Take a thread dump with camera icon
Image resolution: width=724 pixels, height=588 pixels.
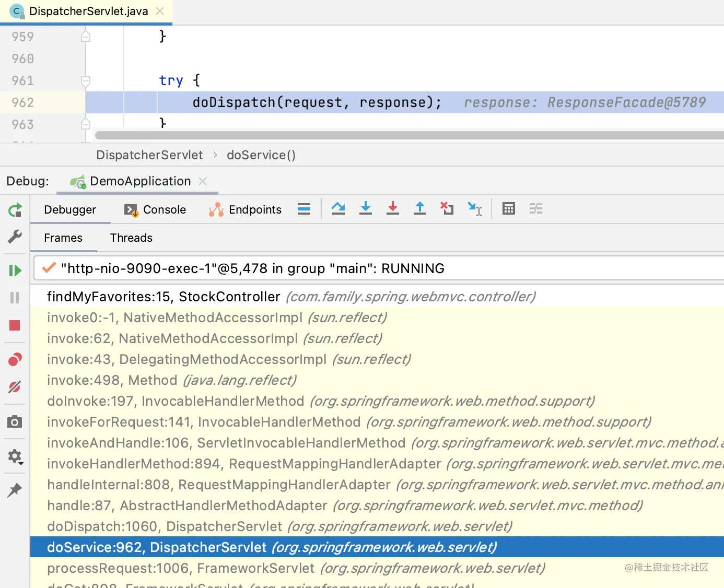15,421
